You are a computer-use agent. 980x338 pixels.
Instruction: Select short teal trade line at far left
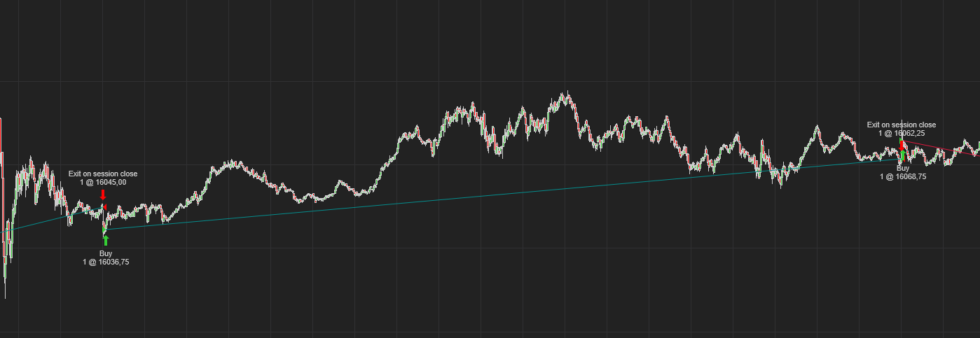click(x=39, y=222)
